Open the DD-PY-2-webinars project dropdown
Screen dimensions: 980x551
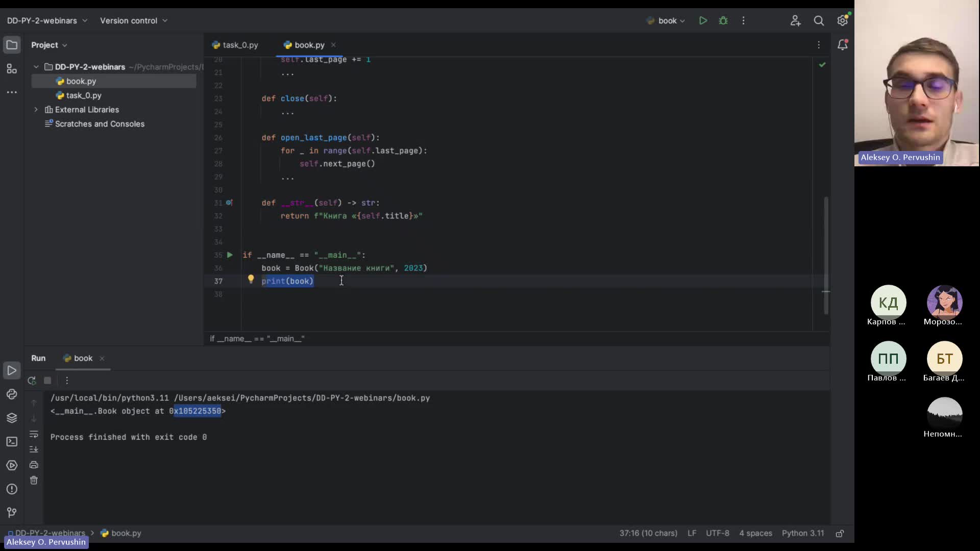tap(47, 20)
